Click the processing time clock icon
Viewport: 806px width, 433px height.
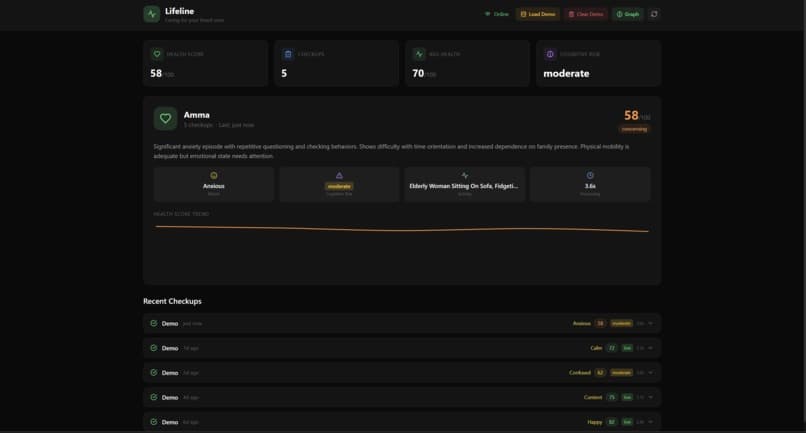[x=590, y=175]
